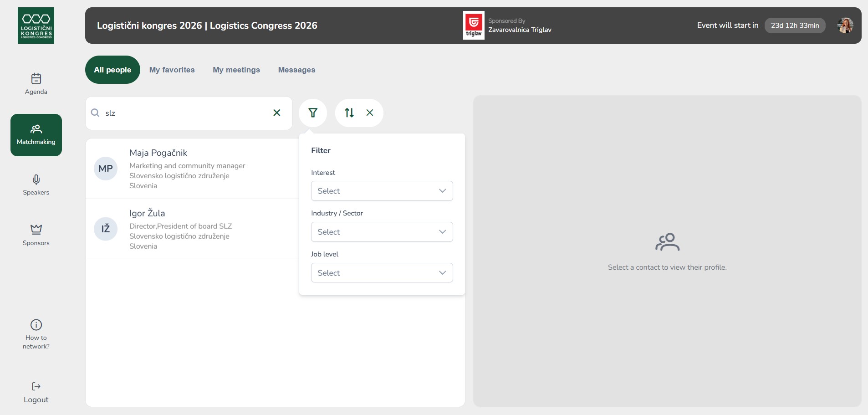The width and height of the screenshot is (868, 415).
Task: Open the Speakers microphone section
Action: click(x=36, y=179)
